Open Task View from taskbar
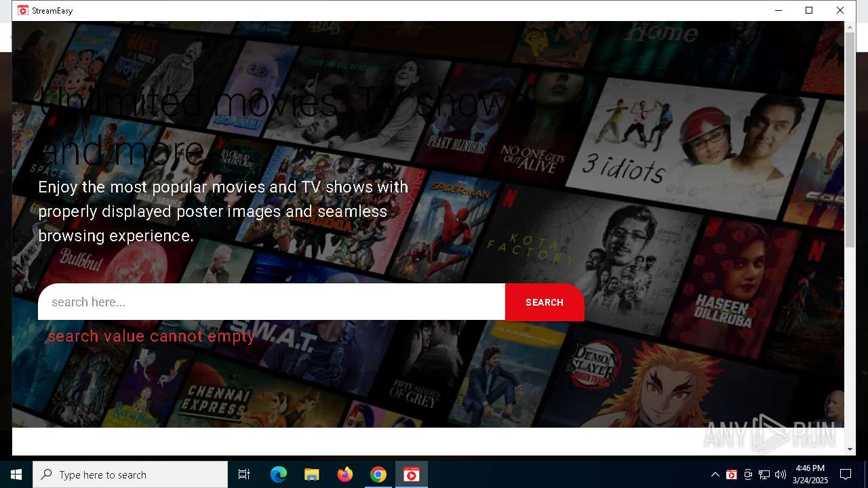The width and height of the screenshot is (868, 488). pyautogui.click(x=244, y=474)
